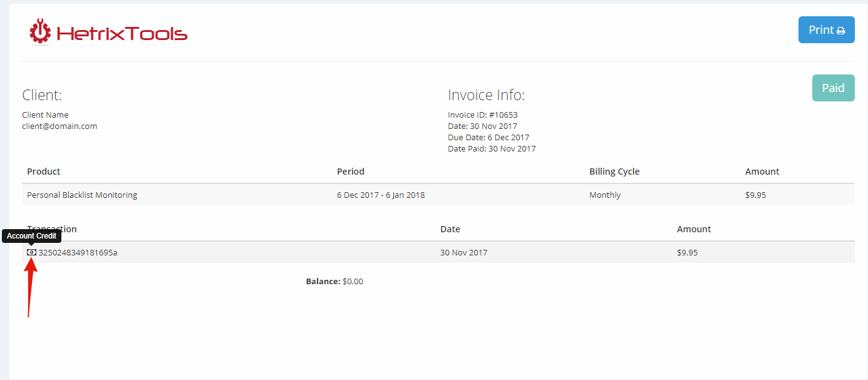Image resolution: width=868 pixels, height=380 pixels.
Task: Click the Due Date: 6 Dec 2017 line
Action: [x=488, y=137]
